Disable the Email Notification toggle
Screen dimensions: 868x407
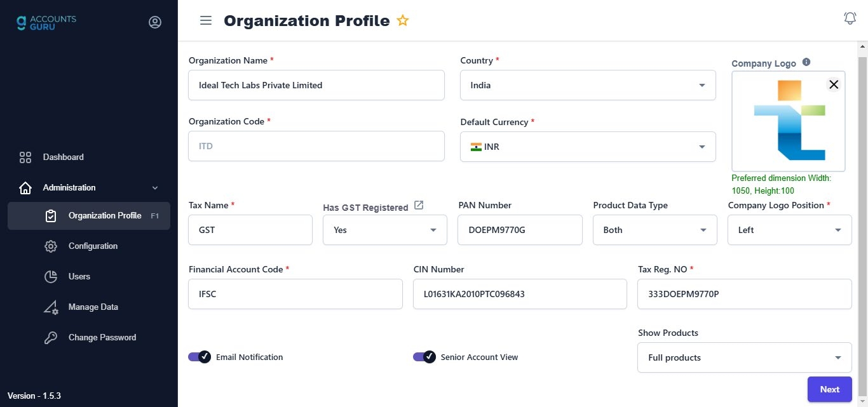[199, 357]
